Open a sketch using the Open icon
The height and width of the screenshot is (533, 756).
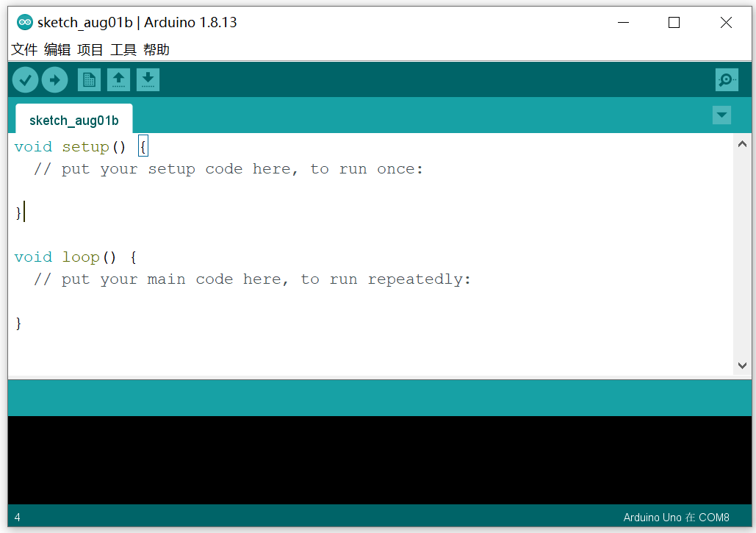pos(118,79)
